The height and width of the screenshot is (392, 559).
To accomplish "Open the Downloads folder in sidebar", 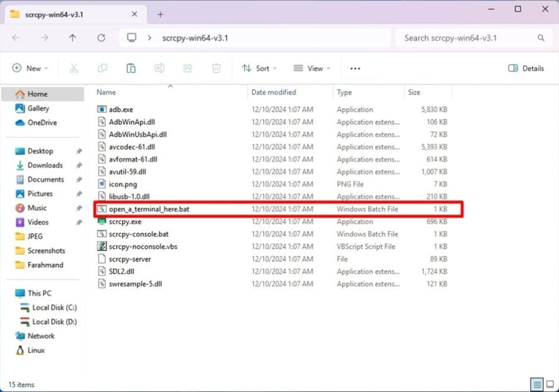I will tap(45, 165).
